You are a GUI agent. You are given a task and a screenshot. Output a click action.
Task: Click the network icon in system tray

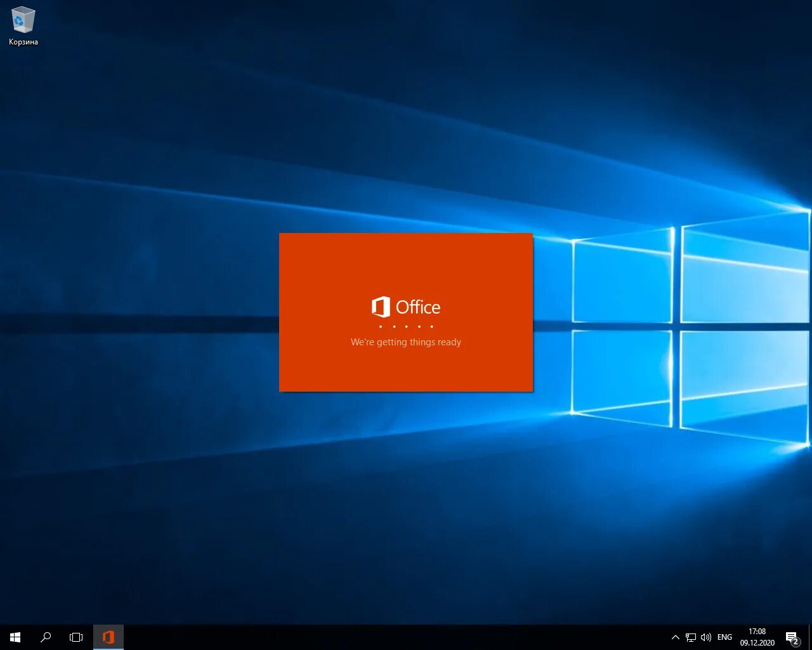(x=690, y=637)
